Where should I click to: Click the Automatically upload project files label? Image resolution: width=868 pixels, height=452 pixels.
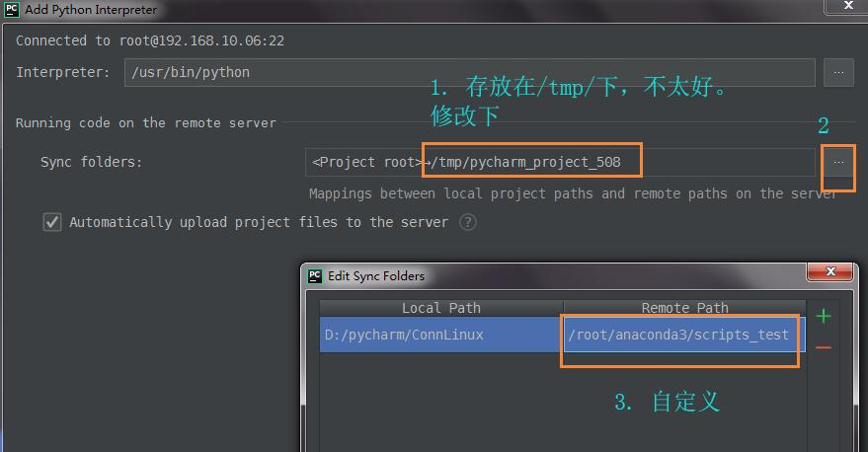tap(258, 222)
